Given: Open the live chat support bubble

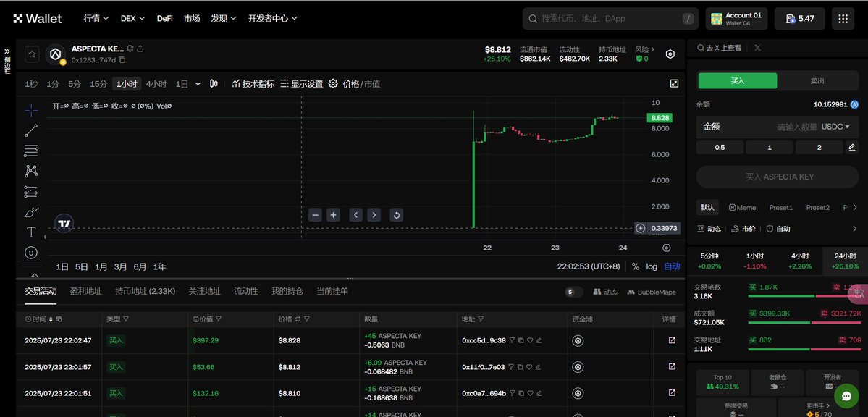Looking at the screenshot, I should point(846,396).
